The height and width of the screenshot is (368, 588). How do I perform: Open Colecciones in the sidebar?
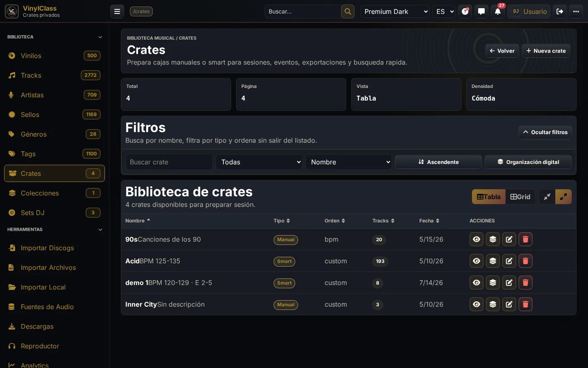pos(54,193)
